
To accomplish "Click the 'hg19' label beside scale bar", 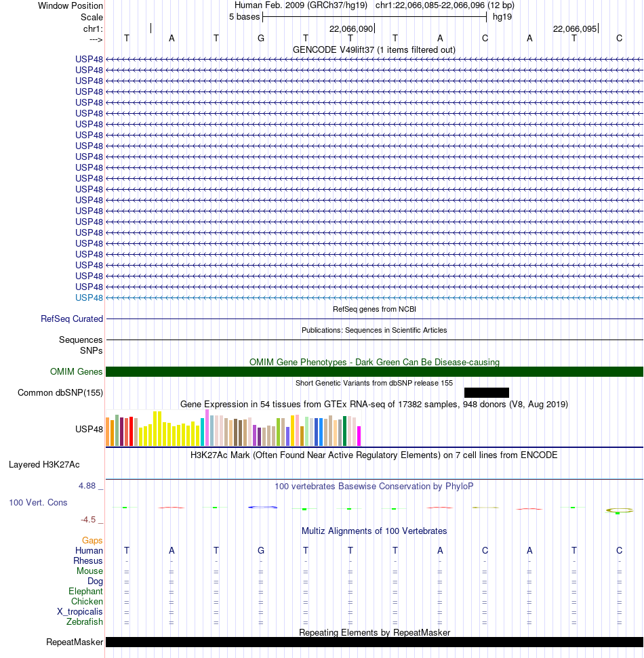I will coord(502,17).
